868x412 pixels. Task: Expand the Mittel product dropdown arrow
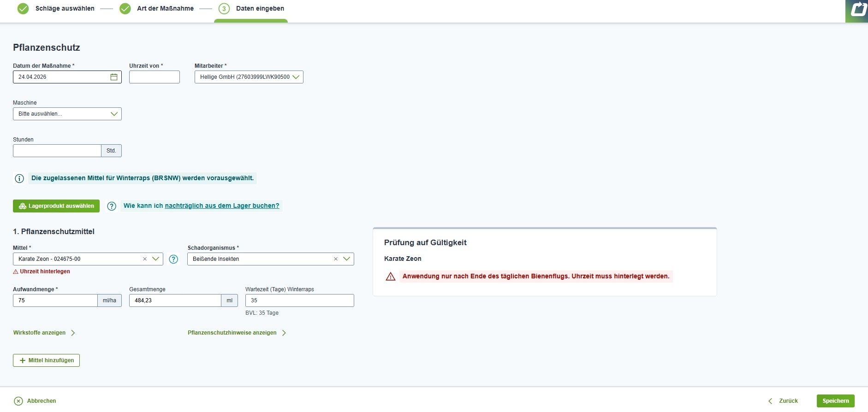click(156, 259)
